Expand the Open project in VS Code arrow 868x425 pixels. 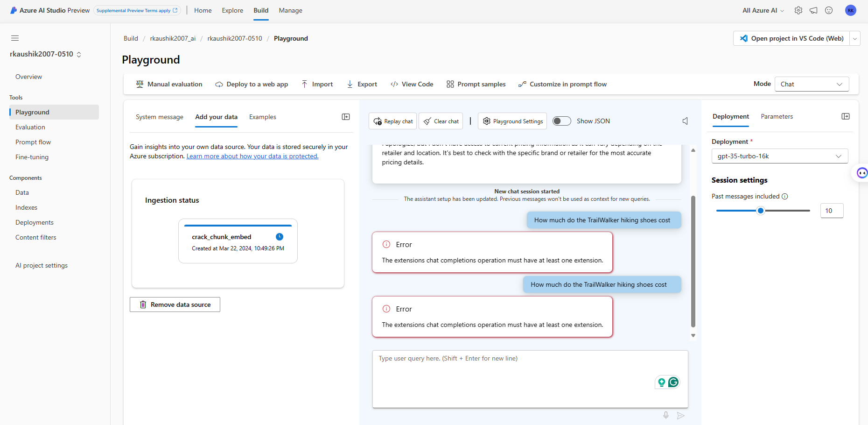(855, 38)
